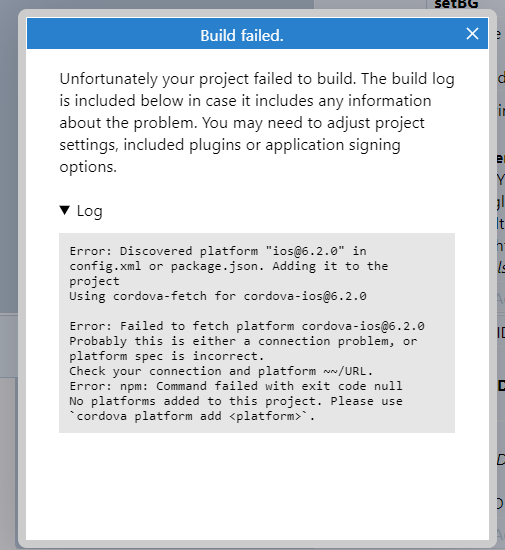Image resolution: width=505 pixels, height=550 pixels.
Task: Click 'Using cordova-fetch for cordova-ios@6.2.0' line
Action: click(x=218, y=296)
